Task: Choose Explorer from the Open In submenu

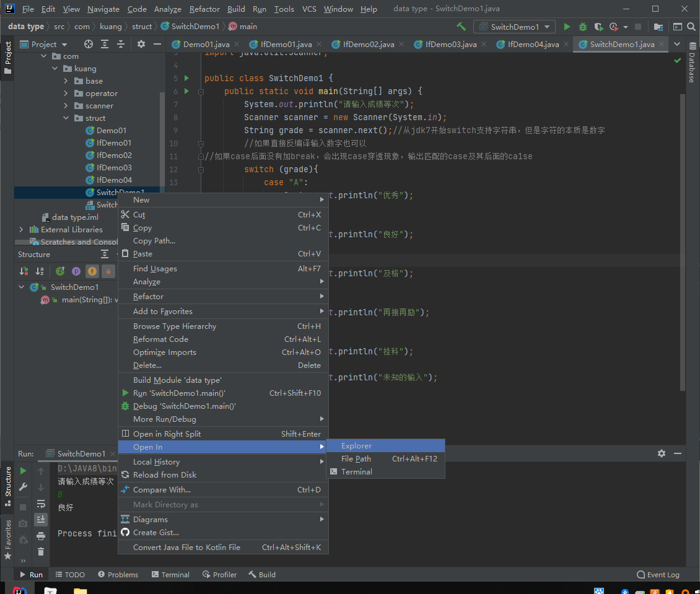Action: point(386,446)
